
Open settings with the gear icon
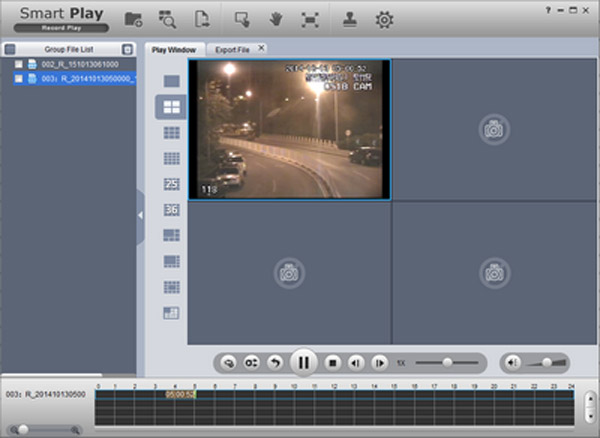pos(384,19)
